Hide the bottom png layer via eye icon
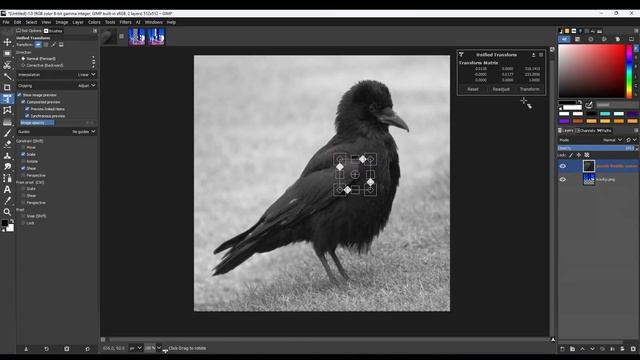The image size is (640, 360). 563,179
